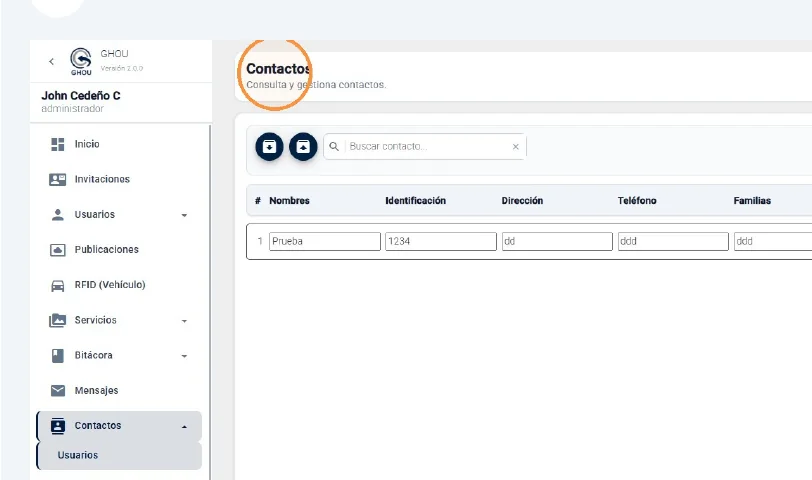
Task: Click the John Cedeño C user name
Action: point(81,96)
